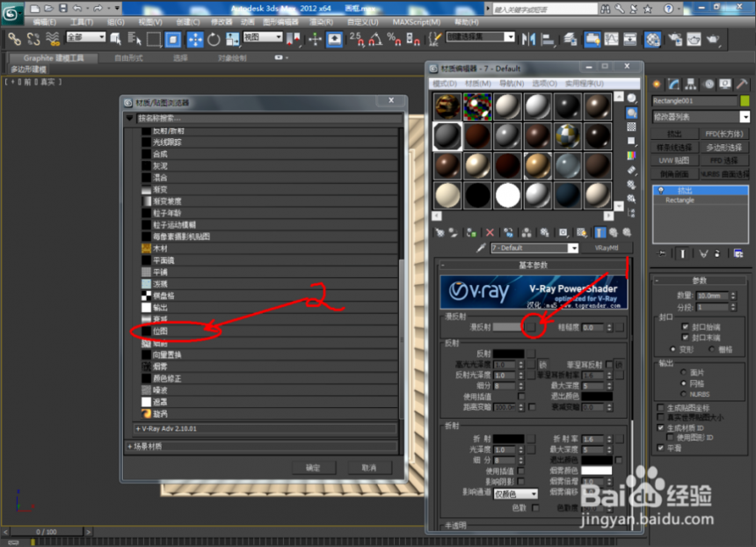Click the Select and Link chain icon
Viewport: 756px width, 547px height.
coord(14,39)
